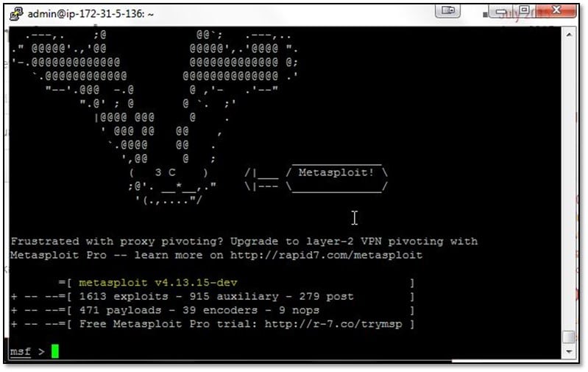Click the scrollbar down arrow
Image resolution: width=588 pixels, height=372 pixels.
point(569,351)
